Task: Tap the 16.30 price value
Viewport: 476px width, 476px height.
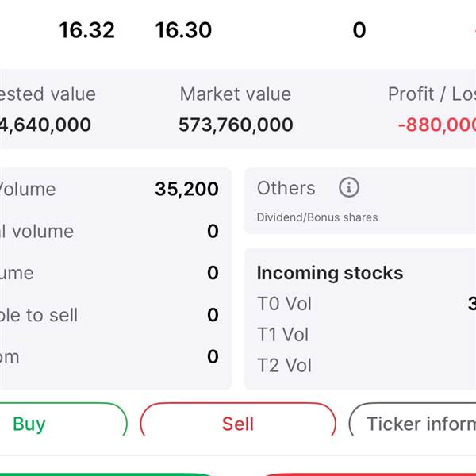Action: tap(183, 30)
